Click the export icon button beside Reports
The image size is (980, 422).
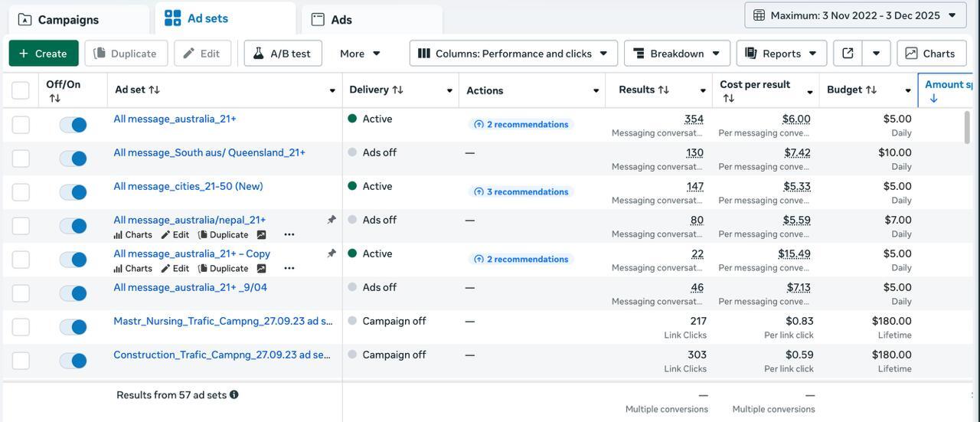point(848,54)
